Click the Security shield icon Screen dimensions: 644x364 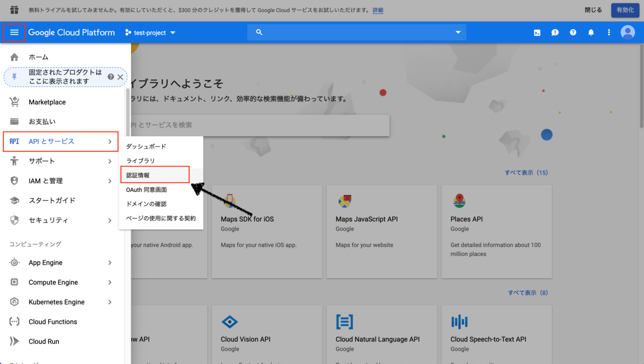tap(14, 220)
